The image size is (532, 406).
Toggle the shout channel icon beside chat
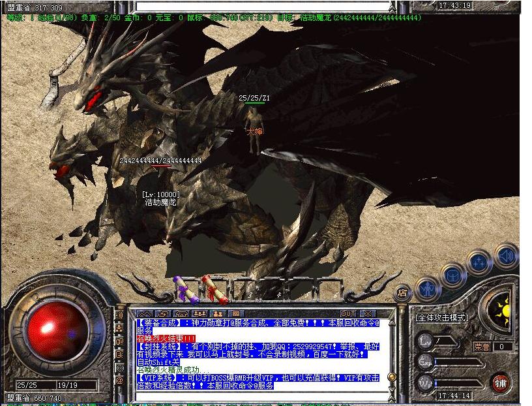pyautogui.click(x=120, y=315)
